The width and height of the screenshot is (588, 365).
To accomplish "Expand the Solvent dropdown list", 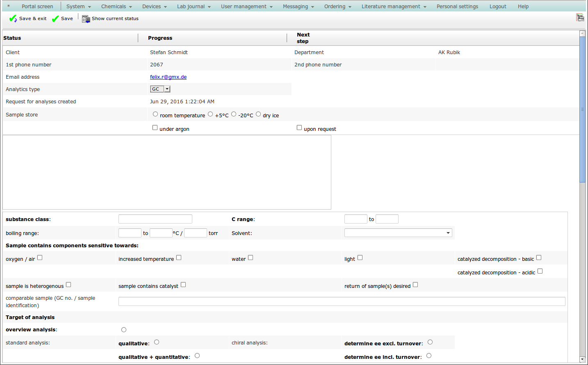I will click(398, 233).
